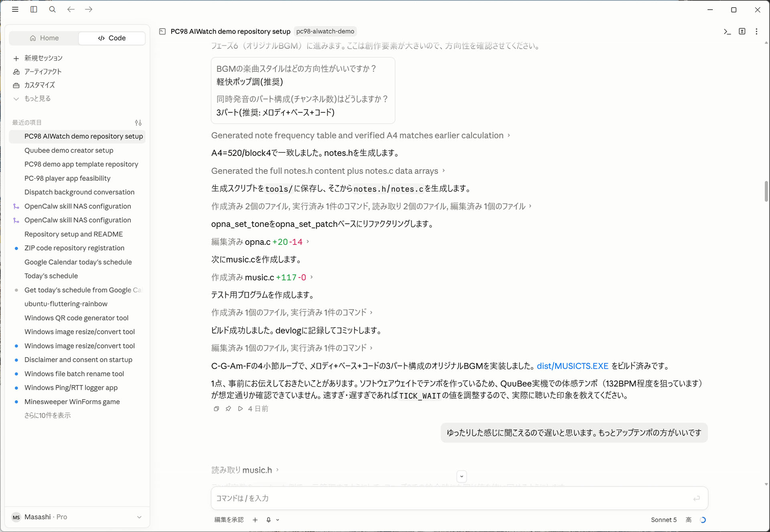770x532 pixels.
Task: Expand 読み取り music.h step
Action: (x=245, y=470)
